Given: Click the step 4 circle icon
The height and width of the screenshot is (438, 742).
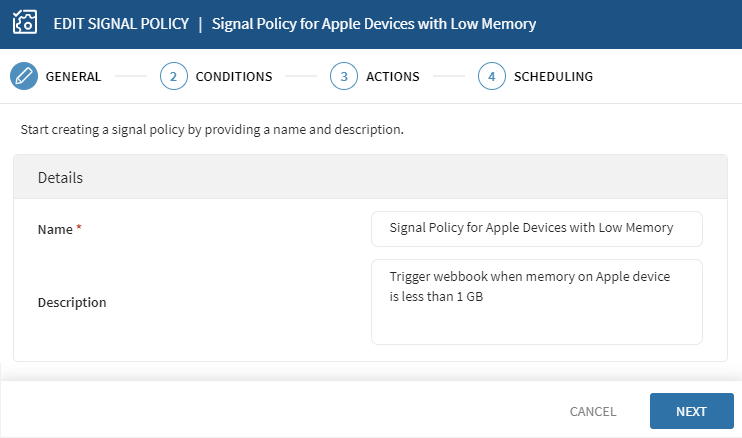Looking at the screenshot, I should (x=491, y=76).
